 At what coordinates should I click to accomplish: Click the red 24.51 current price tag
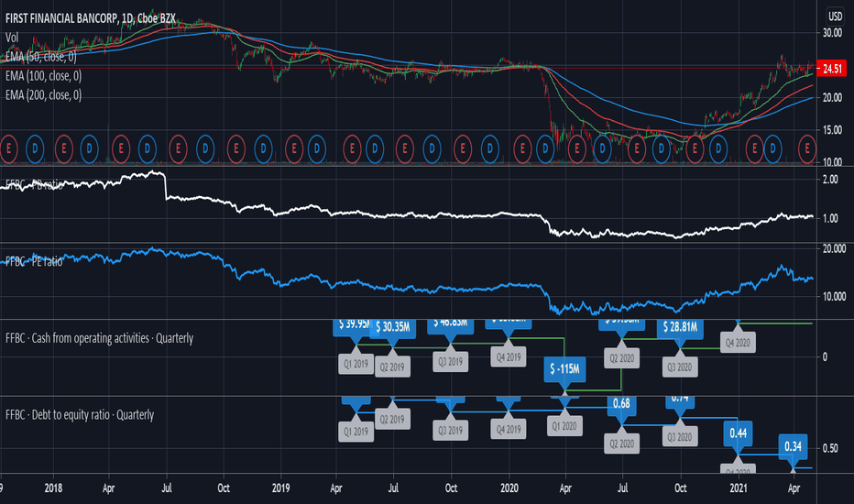pos(832,69)
